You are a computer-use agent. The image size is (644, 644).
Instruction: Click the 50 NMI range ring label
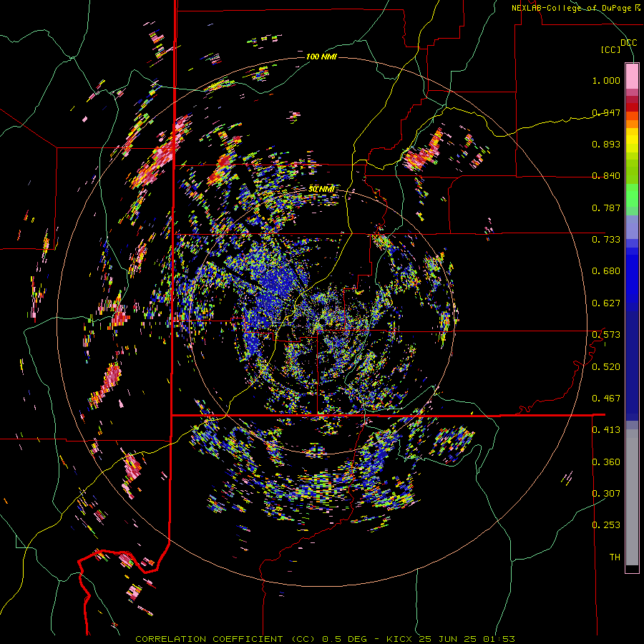[321, 189]
